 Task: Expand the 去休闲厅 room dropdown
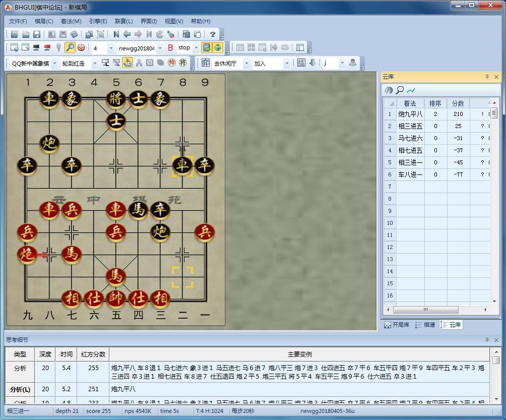point(246,63)
